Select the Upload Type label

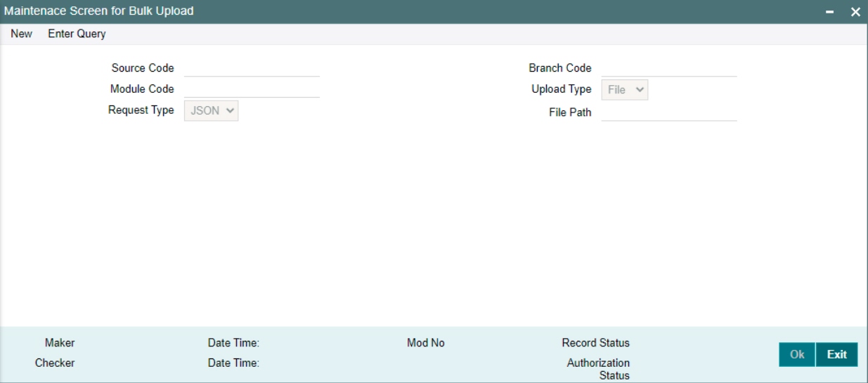pos(562,89)
